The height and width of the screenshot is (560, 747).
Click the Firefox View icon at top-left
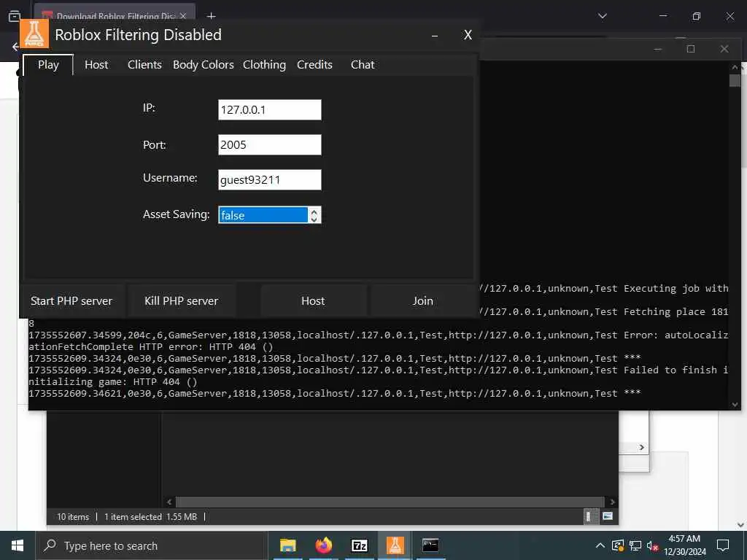click(x=15, y=16)
